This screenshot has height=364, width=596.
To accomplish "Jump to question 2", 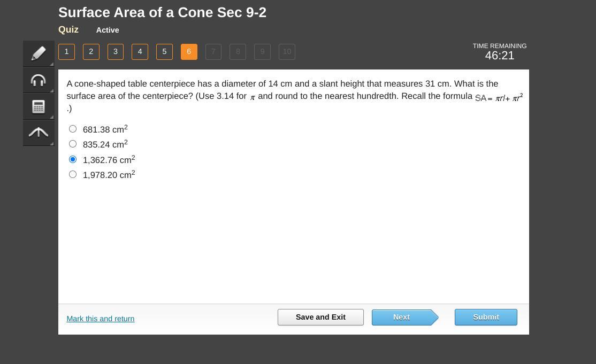I will click(91, 52).
